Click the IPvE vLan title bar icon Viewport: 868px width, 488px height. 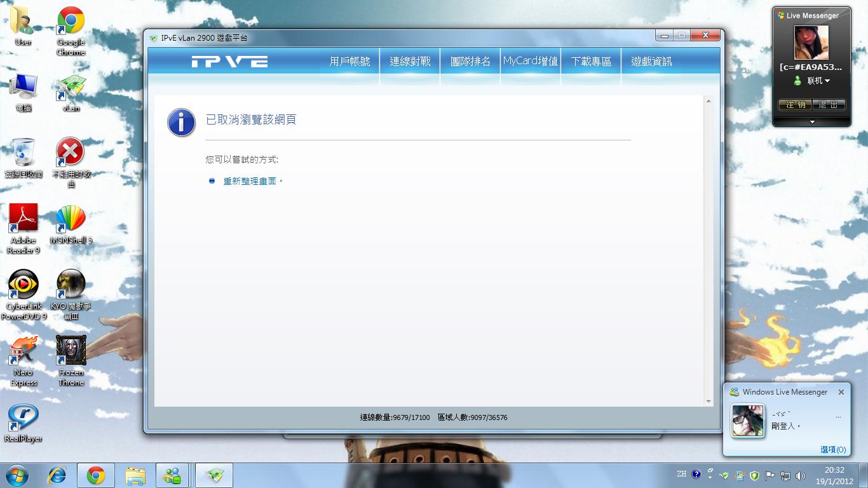point(153,38)
